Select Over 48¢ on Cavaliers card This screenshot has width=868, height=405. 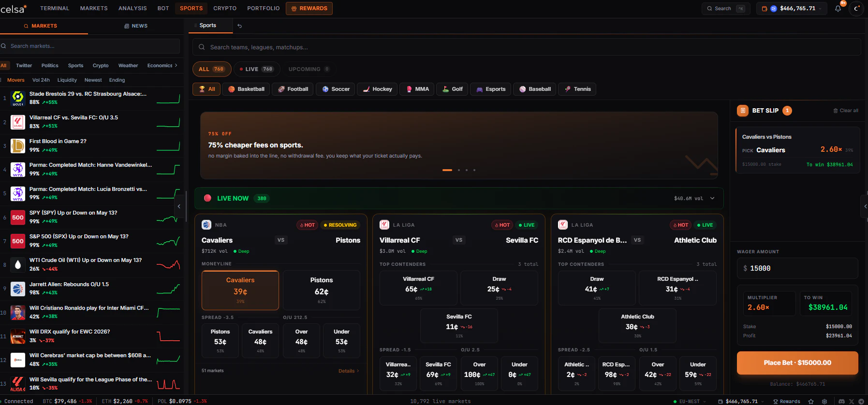tap(301, 341)
